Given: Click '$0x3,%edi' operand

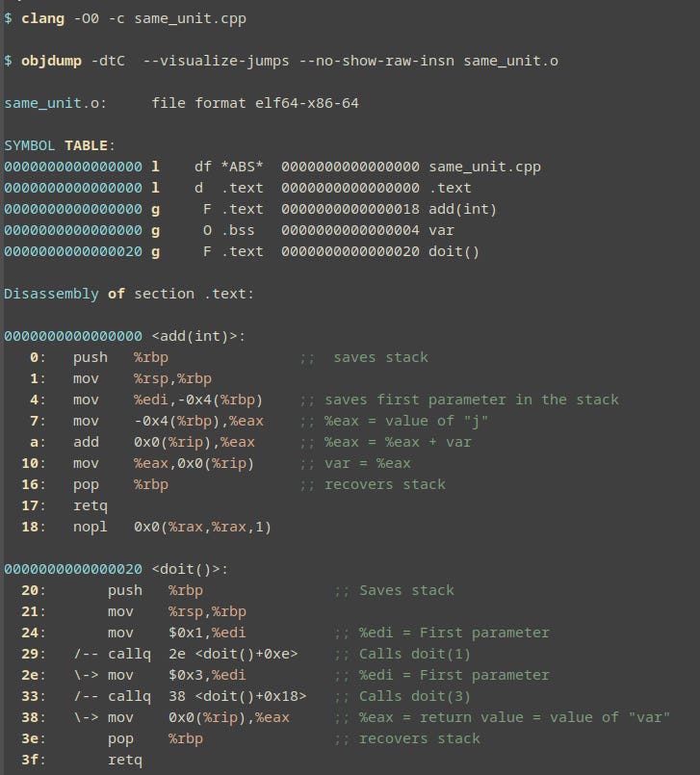Looking at the screenshot, I should pyautogui.click(x=207, y=675).
